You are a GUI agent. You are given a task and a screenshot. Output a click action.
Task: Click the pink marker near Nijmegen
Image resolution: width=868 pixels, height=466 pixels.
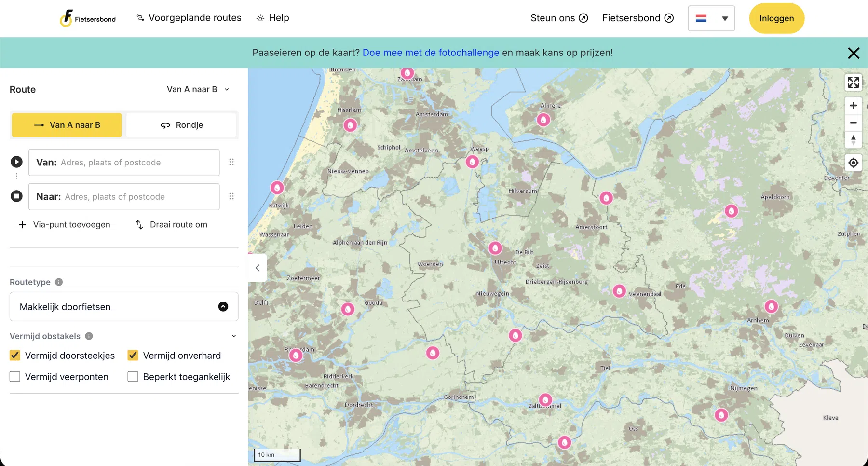point(721,415)
